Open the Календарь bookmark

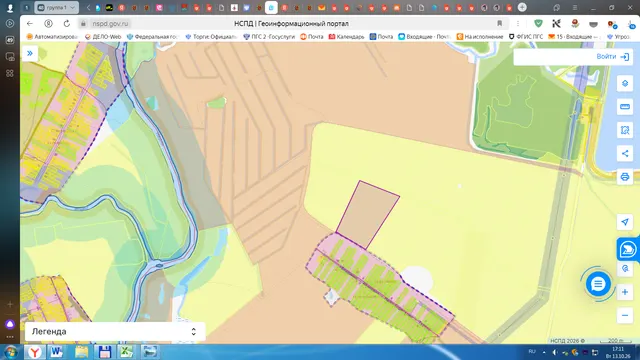coord(347,37)
